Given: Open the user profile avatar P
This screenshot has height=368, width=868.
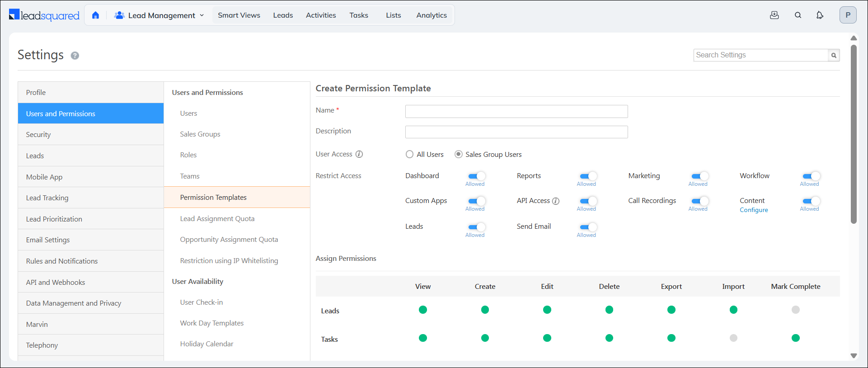Looking at the screenshot, I should pyautogui.click(x=848, y=15).
